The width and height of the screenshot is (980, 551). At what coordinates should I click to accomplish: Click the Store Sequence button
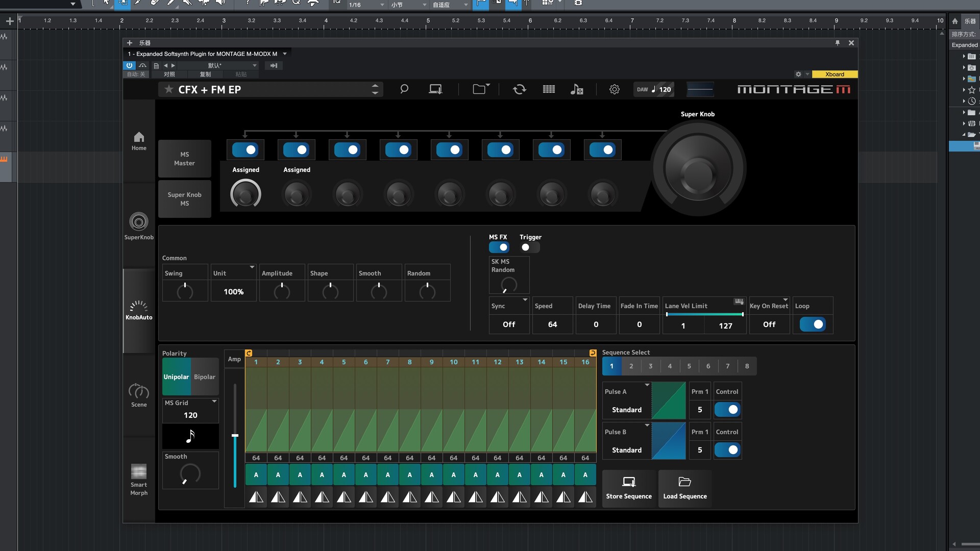coord(629,488)
